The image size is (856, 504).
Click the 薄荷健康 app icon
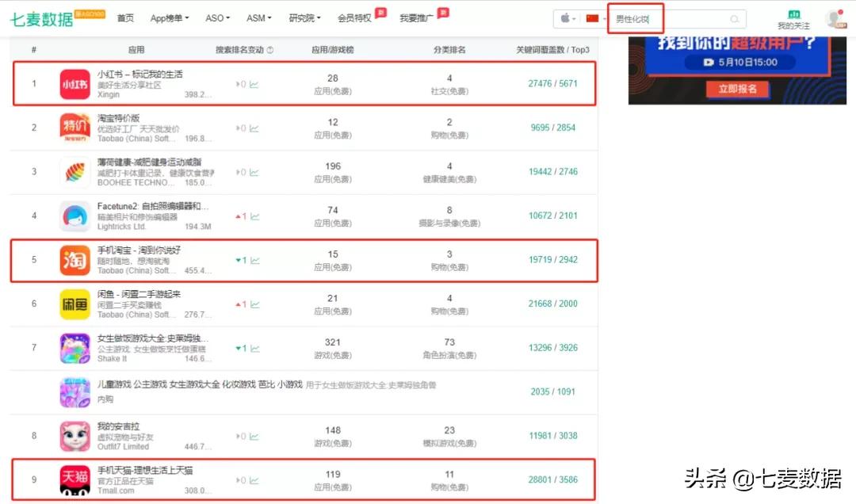74,171
